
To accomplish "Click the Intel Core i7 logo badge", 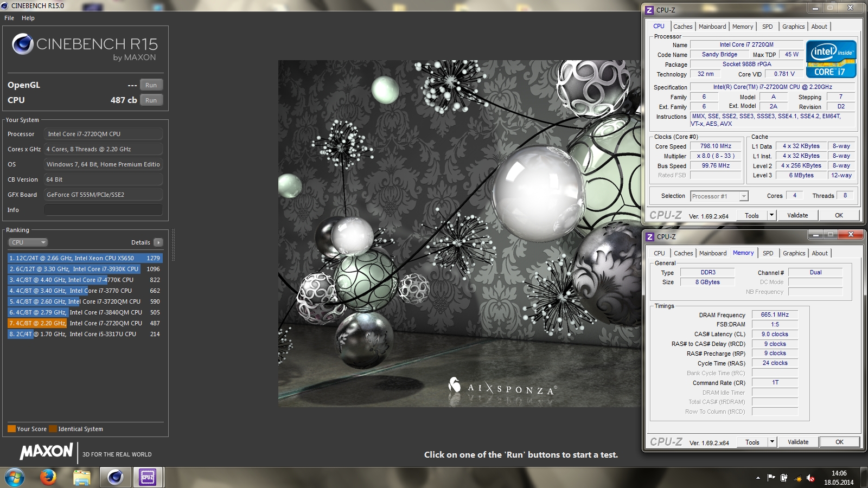I will (831, 59).
